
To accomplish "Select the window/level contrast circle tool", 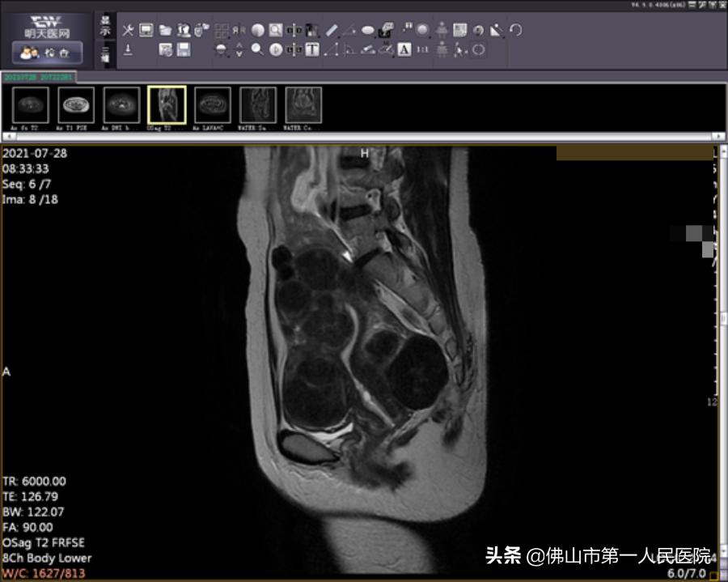I will pyautogui.click(x=258, y=31).
